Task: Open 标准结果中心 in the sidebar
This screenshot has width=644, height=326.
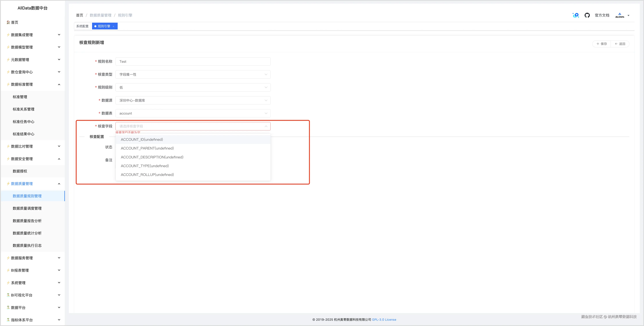Action: click(x=32, y=134)
